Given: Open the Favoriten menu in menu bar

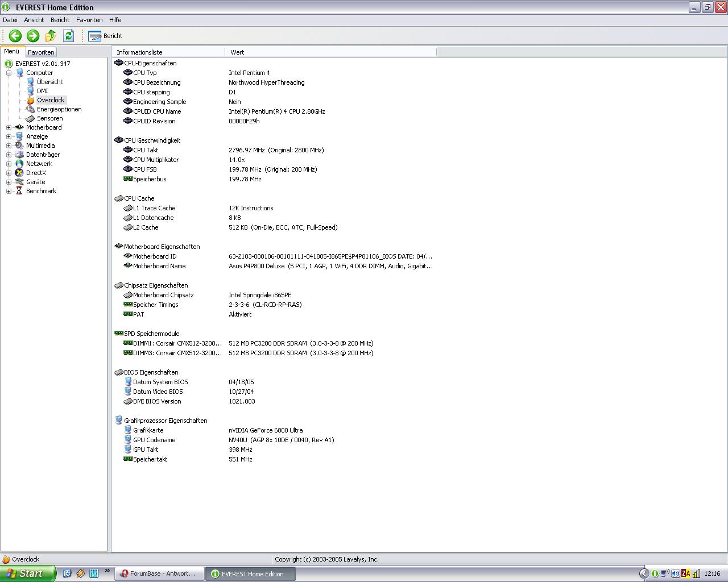Looking at the screenshot, I should click(89, 20).
